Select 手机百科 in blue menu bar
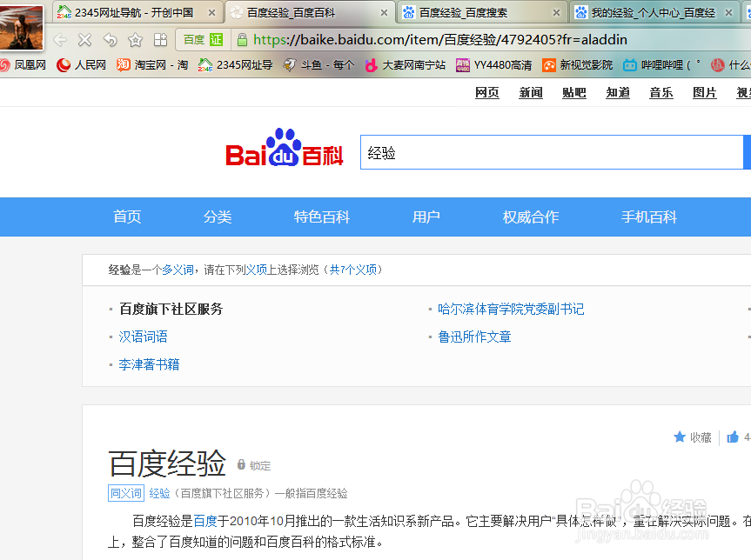The image size is (751, 560). (649, 217)
